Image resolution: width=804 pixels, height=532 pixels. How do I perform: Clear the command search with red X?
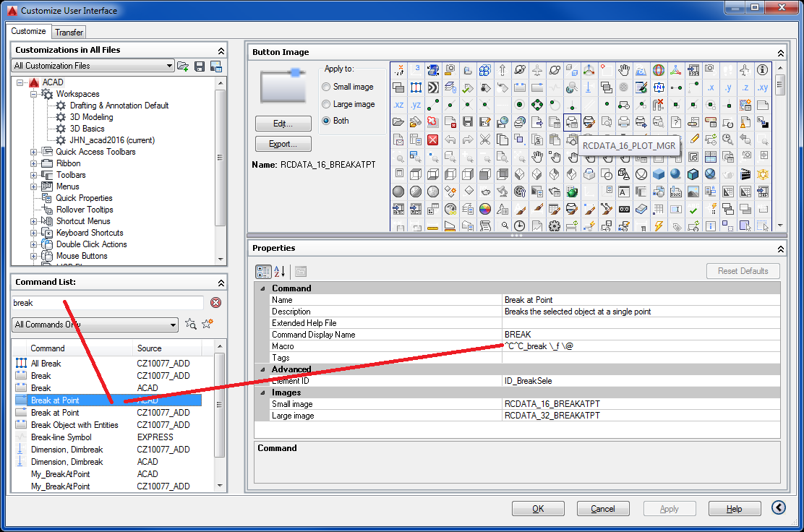coord(216,303)
